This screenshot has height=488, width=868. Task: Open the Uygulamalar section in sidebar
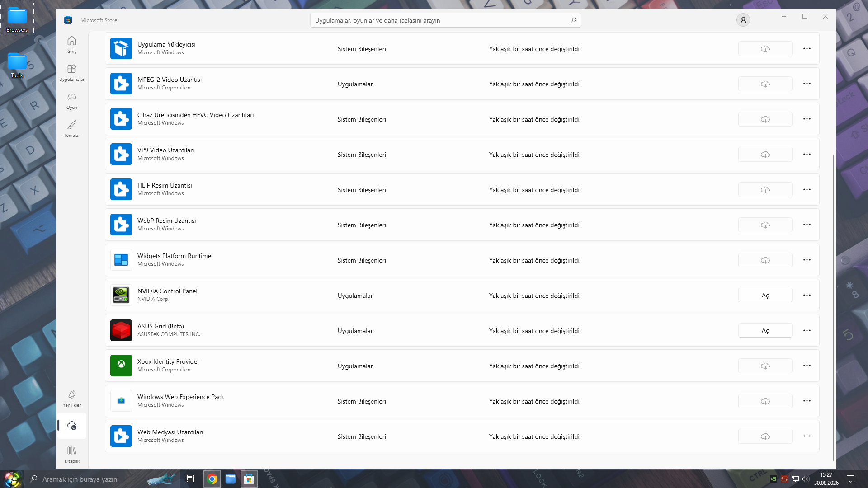[x=72, y=73]
